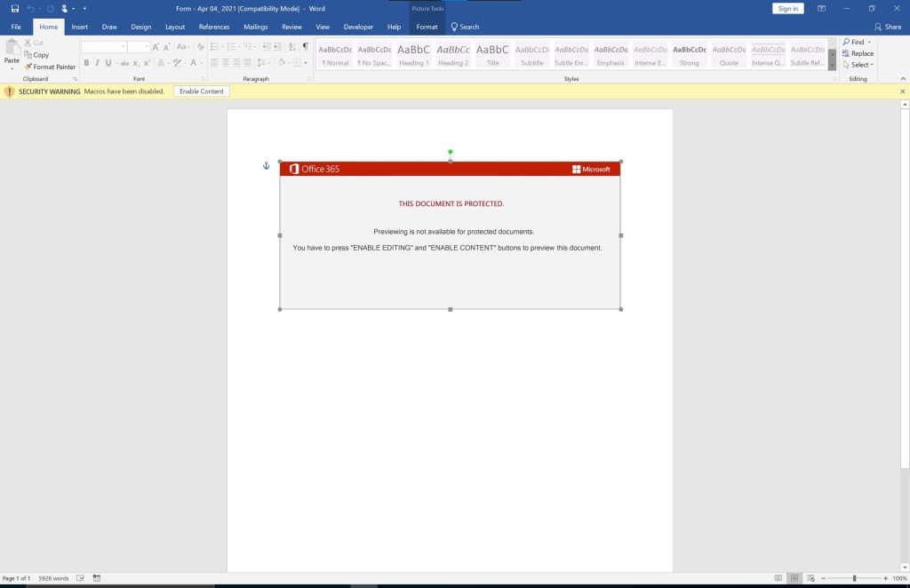This screenshot has width=910, height=588.
Task: Open the Insert ribbon tab
Action: 80,27
